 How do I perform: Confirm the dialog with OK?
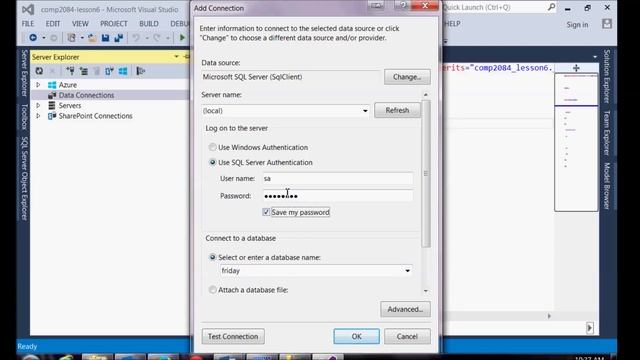point(356,336)
